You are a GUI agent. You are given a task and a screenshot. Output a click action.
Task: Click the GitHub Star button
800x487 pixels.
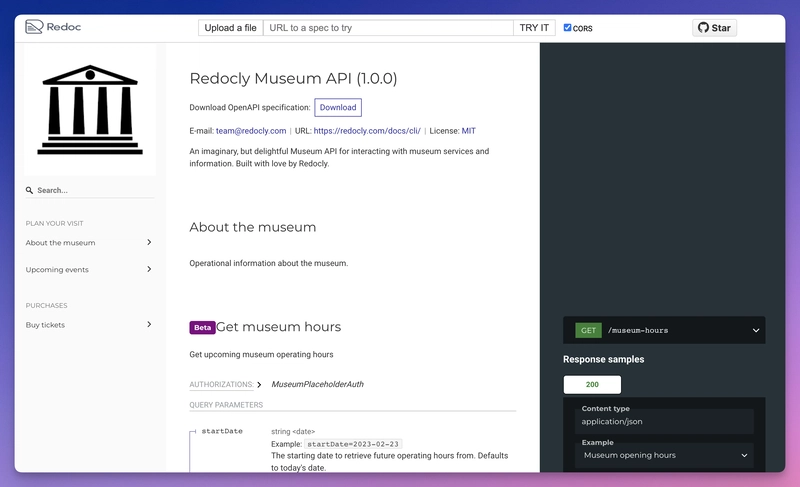coord(714,28)
